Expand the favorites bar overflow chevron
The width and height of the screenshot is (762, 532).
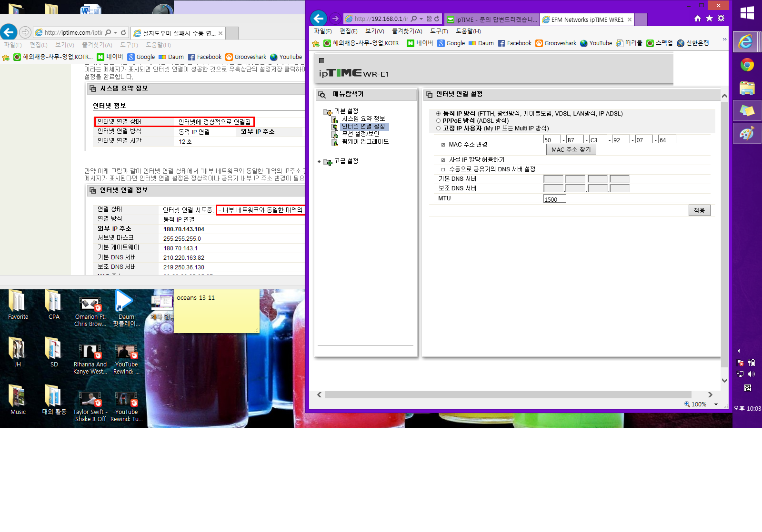pyautogui.click(x=724, y=39)
